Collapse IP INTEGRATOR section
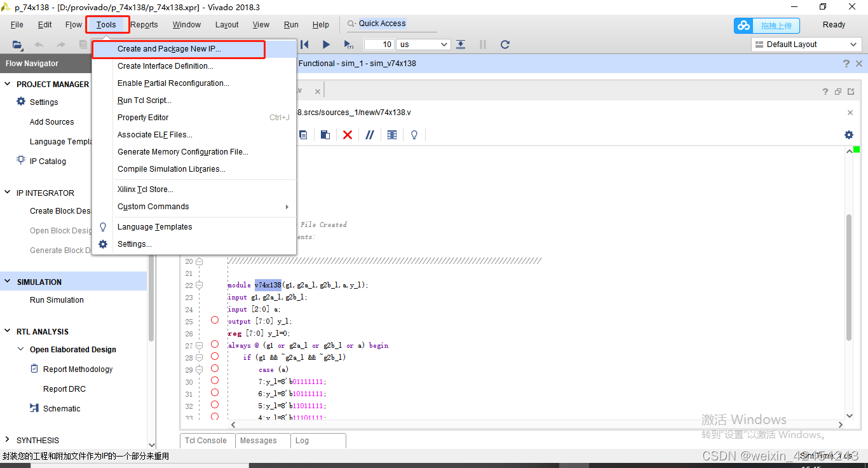The image size is (868, 468). [x=8, y=193]
